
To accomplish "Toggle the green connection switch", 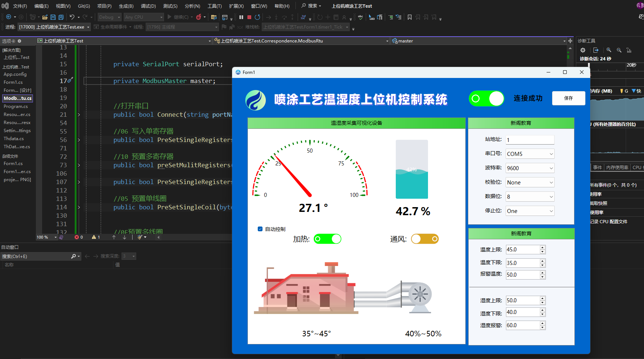I will click(486, 98).
